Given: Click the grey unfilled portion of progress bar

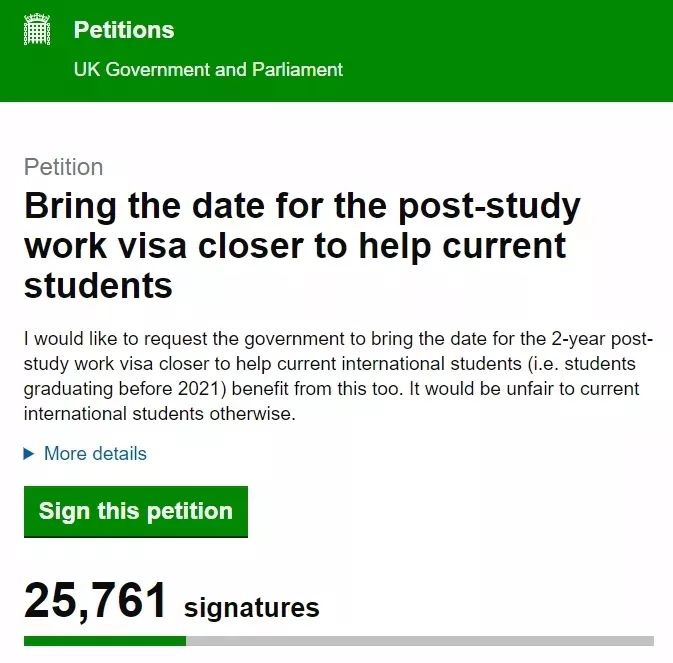Looking at the screenshot, I should (x=420, y=640).
